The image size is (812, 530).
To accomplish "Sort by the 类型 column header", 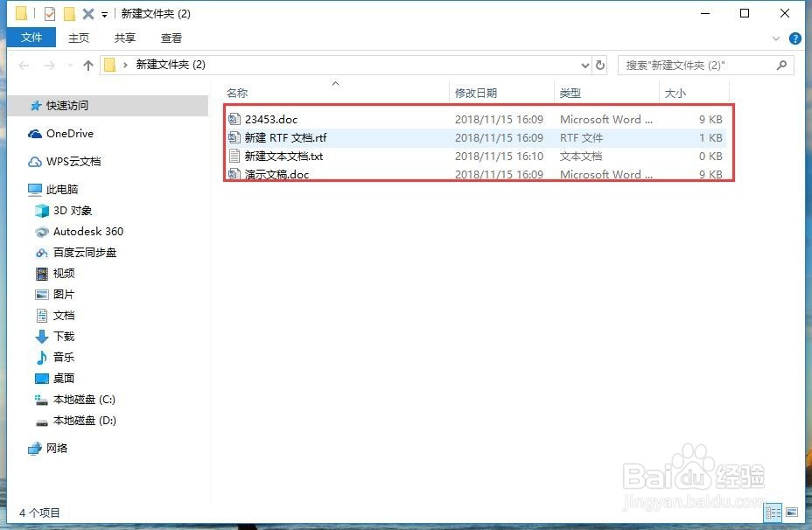I will click(x=570, y=94).
